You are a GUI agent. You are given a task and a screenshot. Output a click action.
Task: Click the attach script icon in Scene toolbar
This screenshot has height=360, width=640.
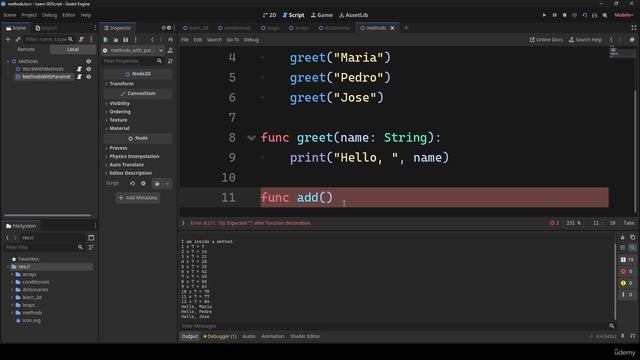pos(82,40)
